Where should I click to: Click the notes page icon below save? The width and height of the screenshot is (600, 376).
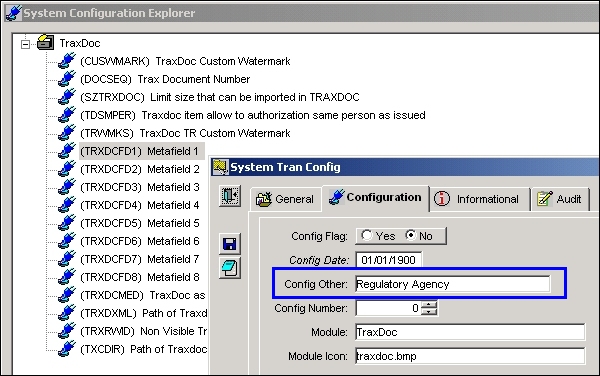(230, 268)
